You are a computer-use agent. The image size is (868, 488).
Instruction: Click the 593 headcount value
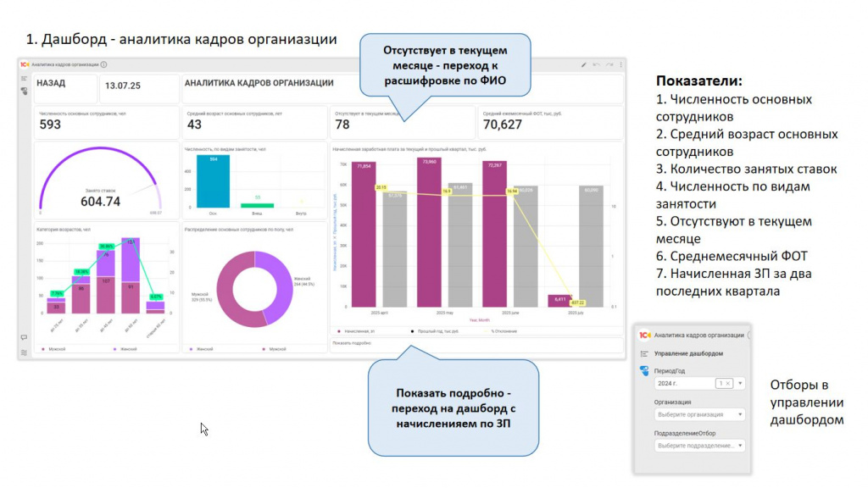[50, 125]
